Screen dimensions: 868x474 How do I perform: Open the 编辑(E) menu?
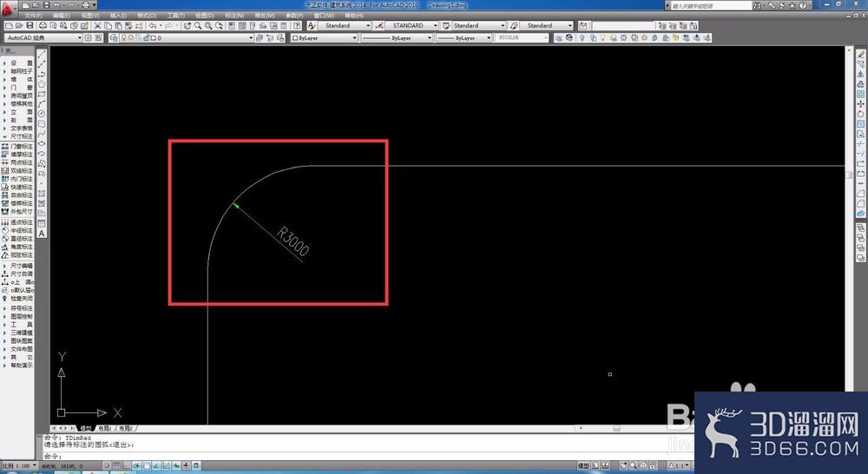(62, 16)
